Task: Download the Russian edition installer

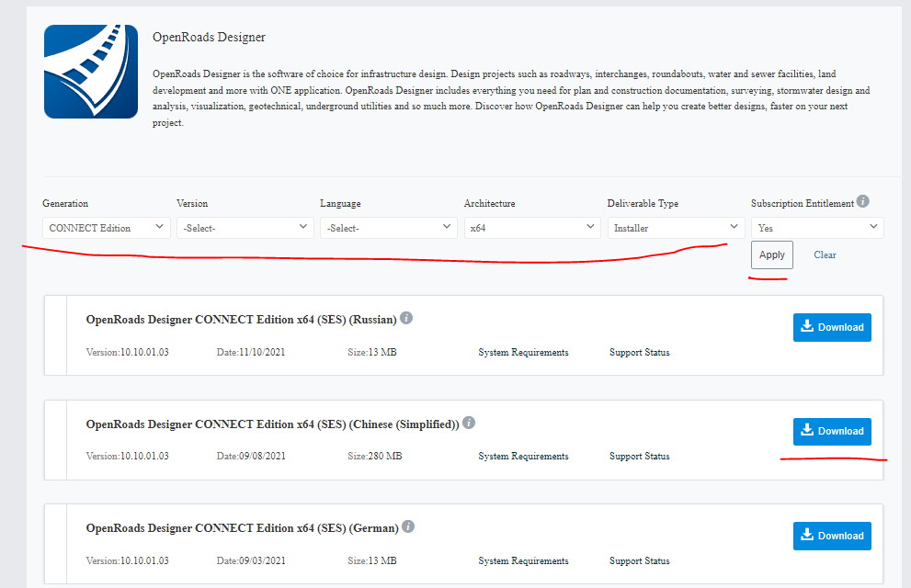Action: tap(832, 327)
